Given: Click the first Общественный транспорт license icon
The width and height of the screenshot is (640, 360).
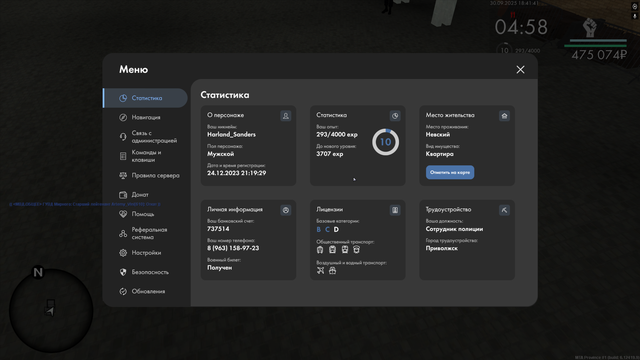Looking at the screenshot, I should coord(320,249).
